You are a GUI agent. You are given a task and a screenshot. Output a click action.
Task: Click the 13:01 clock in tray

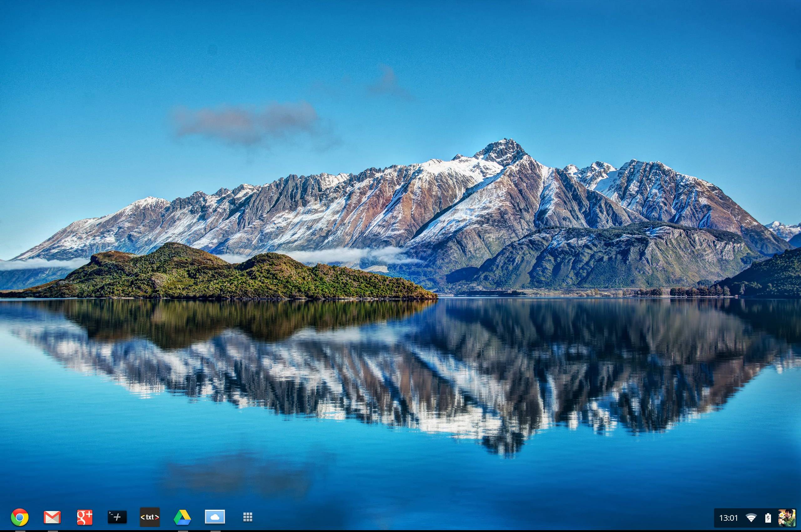tap(728, 518)
